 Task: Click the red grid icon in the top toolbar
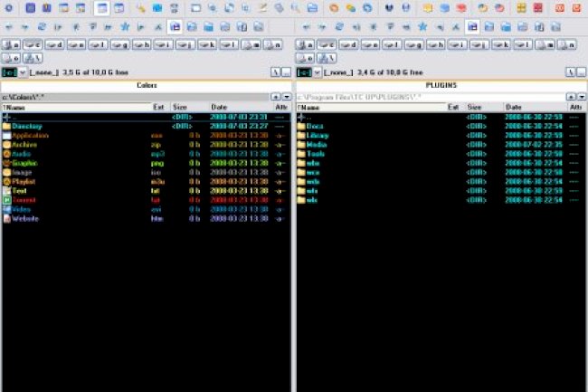[x=537, y=8]
